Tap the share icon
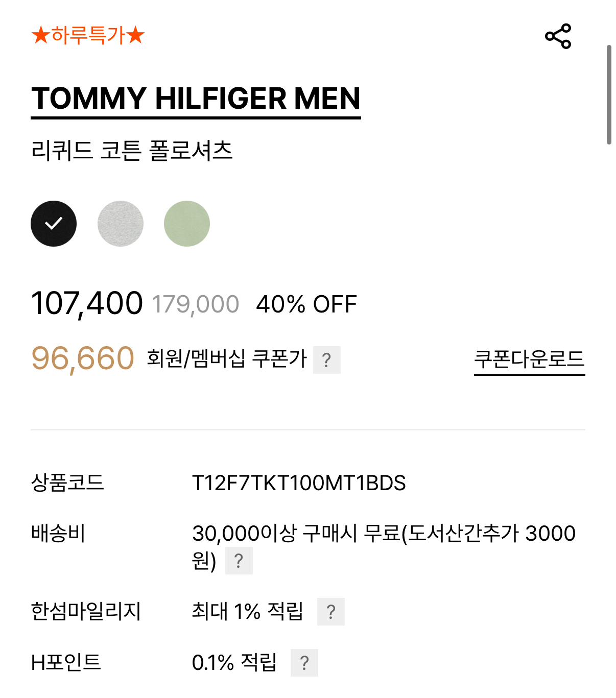 pos(558,36)
